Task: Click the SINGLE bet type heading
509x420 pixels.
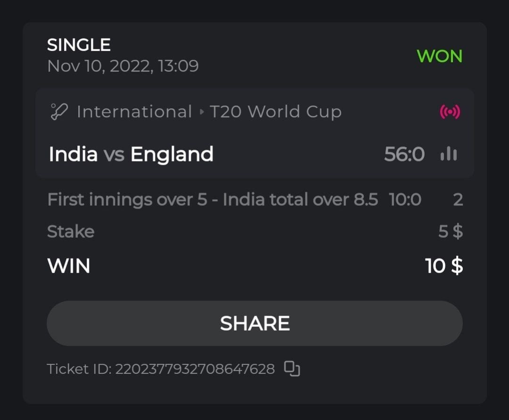Action: 79,45
